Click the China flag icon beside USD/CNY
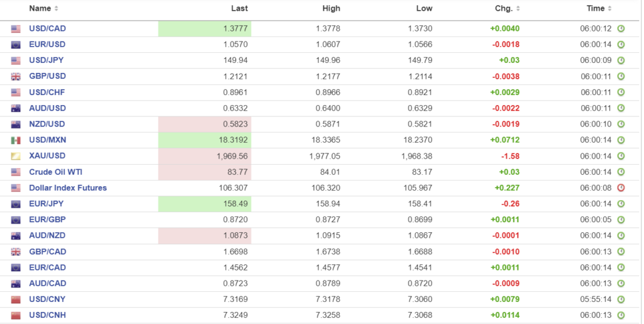 16,299
